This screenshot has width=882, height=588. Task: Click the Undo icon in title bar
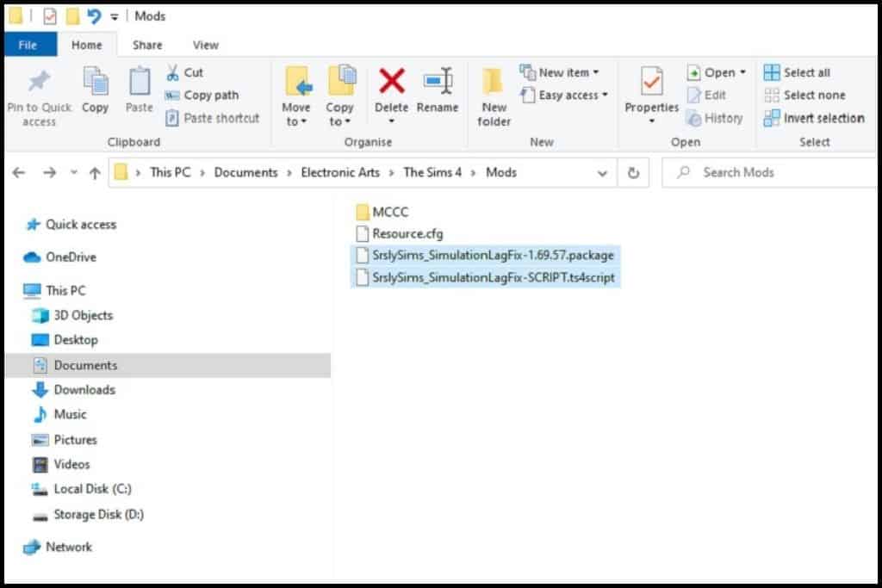tap(94, 16)
